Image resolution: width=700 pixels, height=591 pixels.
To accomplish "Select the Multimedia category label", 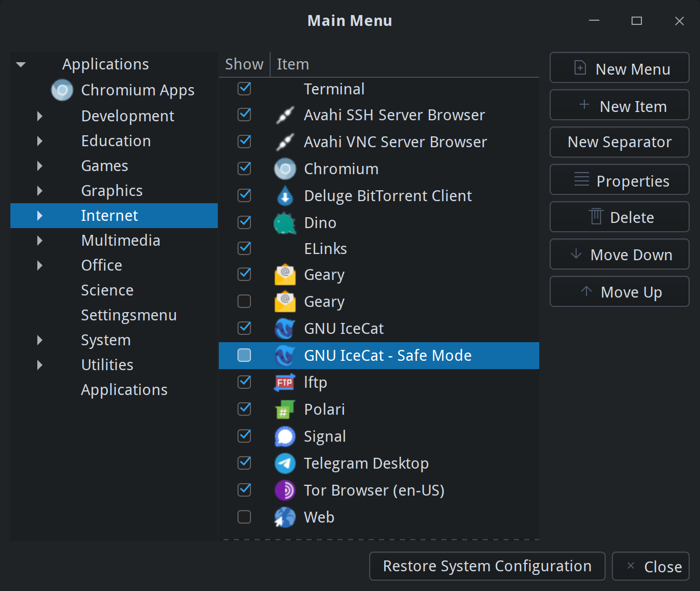I will pos(121,241).
